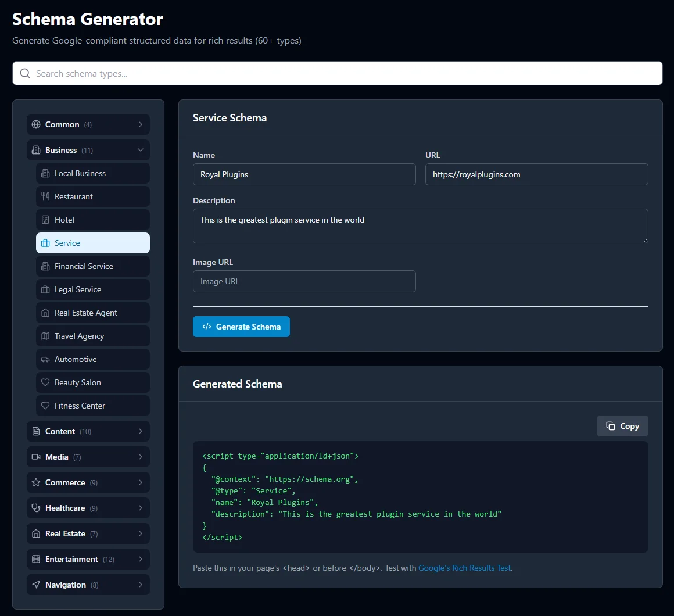Click the Image URL input field

tap(304, 281)
